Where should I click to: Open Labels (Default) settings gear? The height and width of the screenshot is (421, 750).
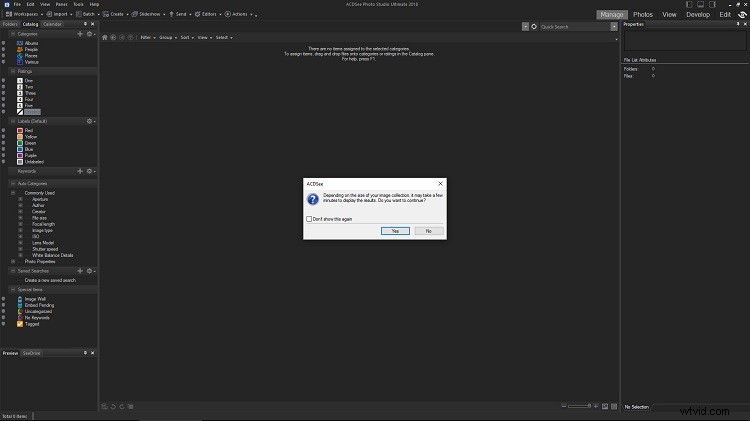point(90,121)
